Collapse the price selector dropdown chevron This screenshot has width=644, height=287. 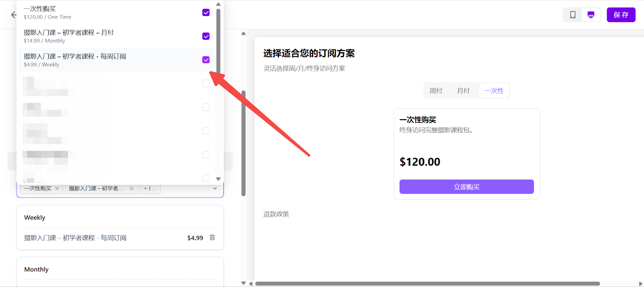pos(215,189)
